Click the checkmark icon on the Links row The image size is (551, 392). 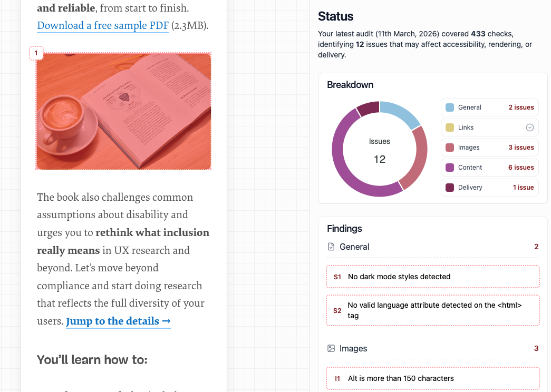click(530, 127)
